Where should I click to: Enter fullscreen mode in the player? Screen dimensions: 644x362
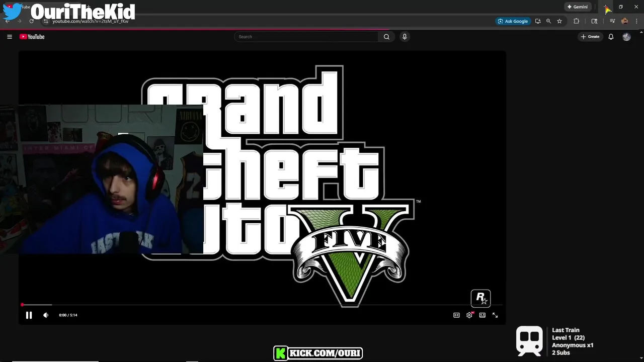[x=495, y=315]
